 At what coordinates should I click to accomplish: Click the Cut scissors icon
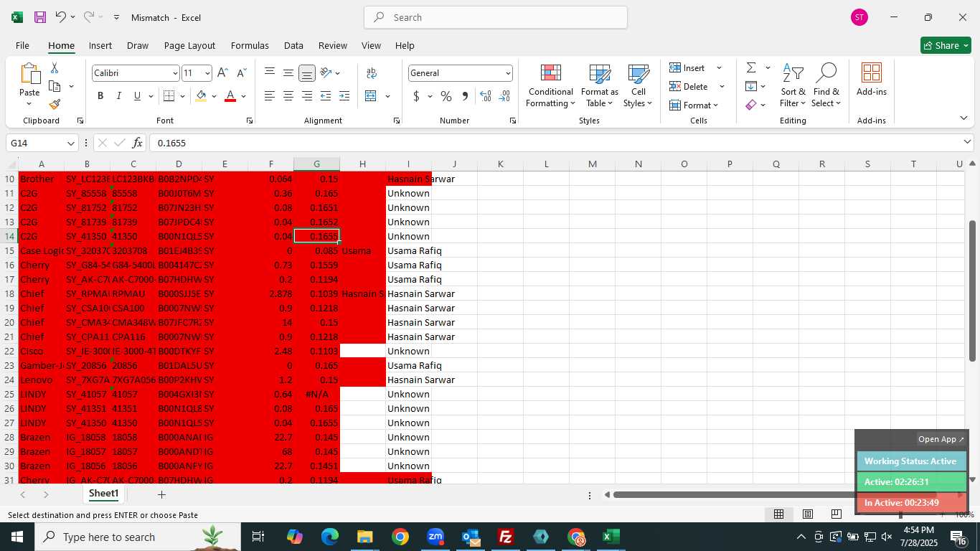(x=54, y=67)
